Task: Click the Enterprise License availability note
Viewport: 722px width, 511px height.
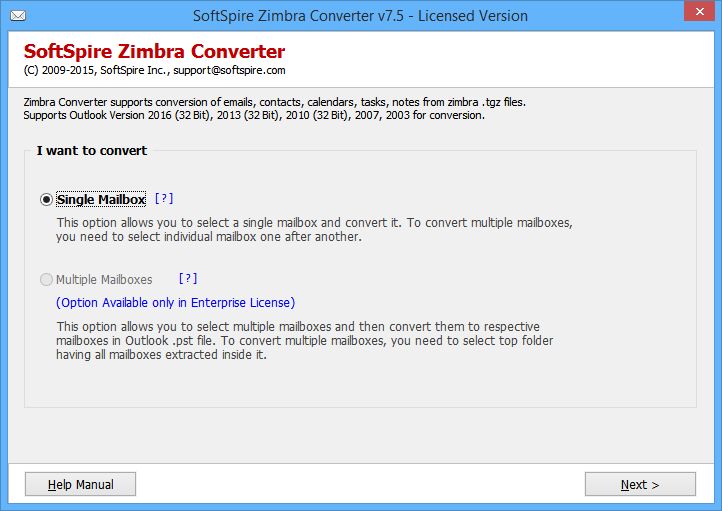Action: pos(175,302)
